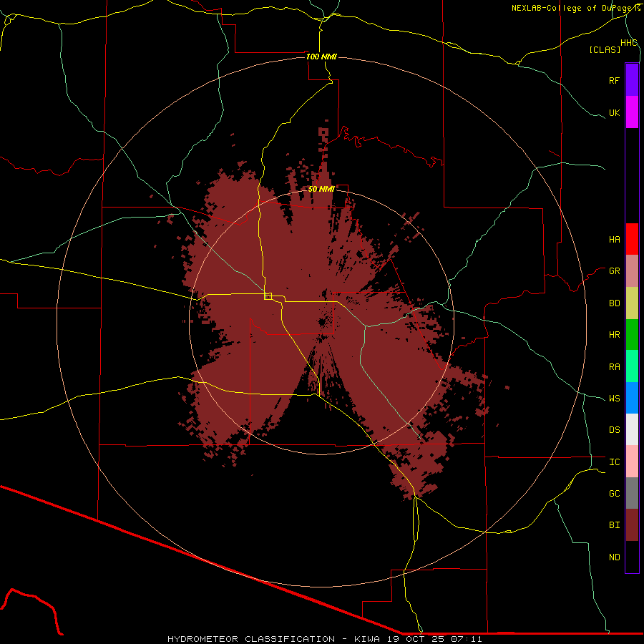Click the UK legend label
The image size is (644, 644).
click(614, 112)
